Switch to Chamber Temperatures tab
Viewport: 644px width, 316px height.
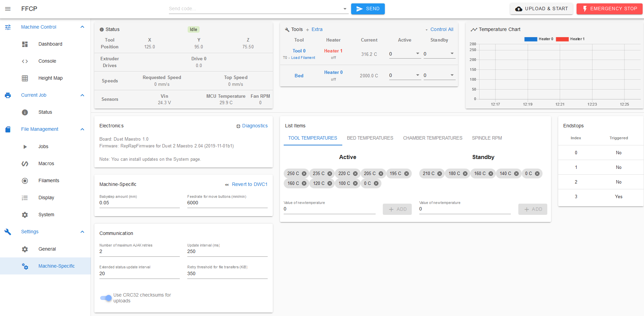tap(433, 138)
